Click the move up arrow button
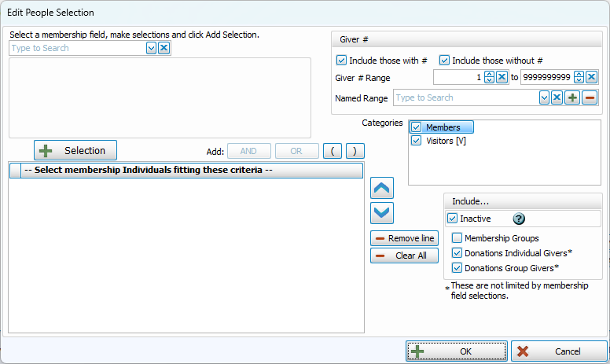Image resolution: width=610 pixels, height=364 pixels. [382, 189]
